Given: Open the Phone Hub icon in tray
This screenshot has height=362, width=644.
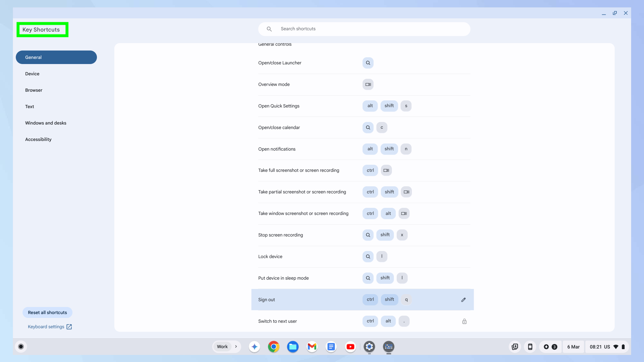Looking at the screenshot, I should (530, 347).
